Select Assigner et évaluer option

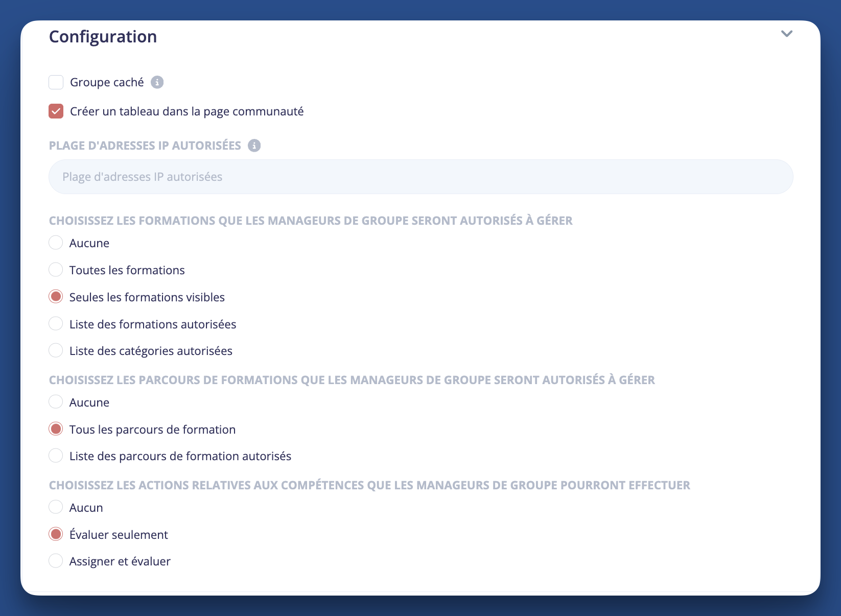[x=56, y=561]
